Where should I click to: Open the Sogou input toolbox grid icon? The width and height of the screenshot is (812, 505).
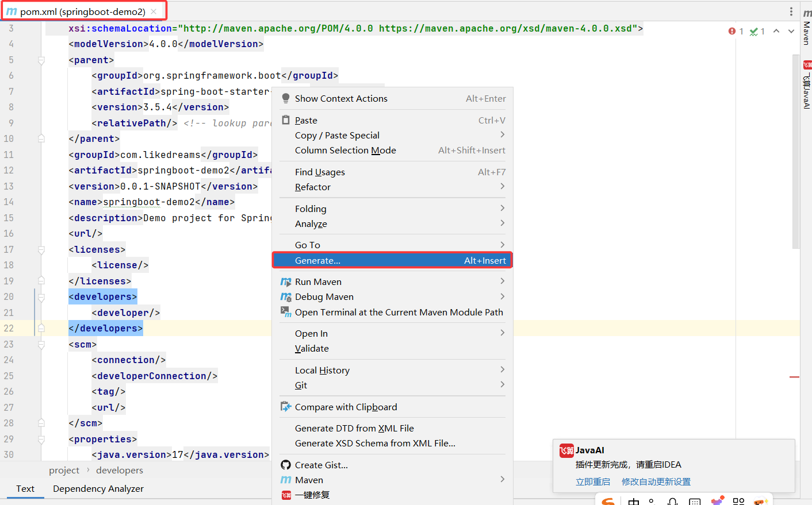pyautogui.click(x=739, y=502)
